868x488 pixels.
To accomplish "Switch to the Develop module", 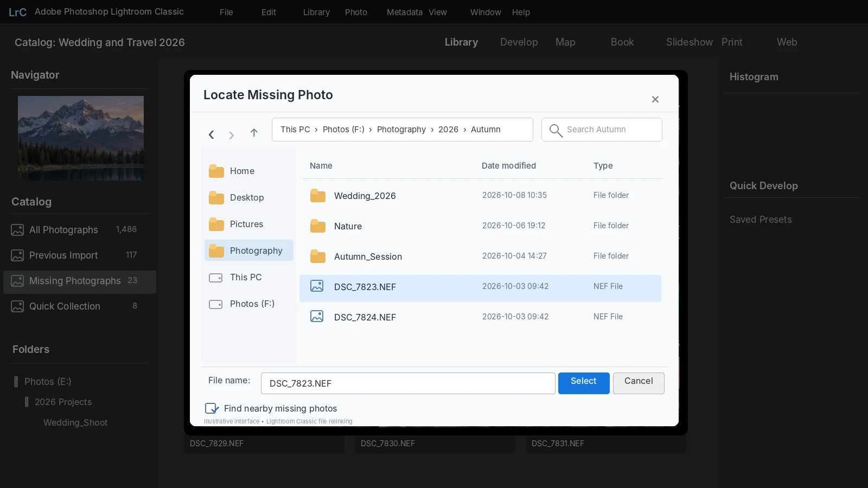I will coord(519,42).
